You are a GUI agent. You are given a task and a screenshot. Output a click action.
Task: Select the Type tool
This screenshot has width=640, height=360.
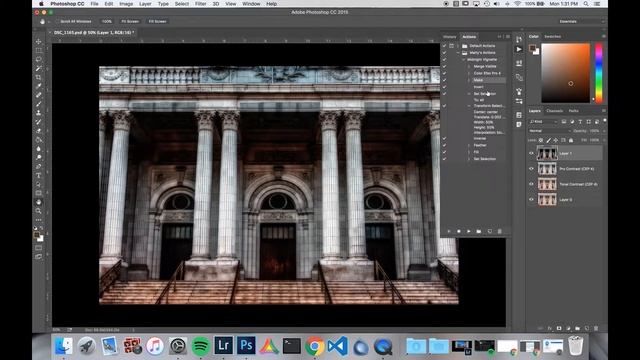click(39, 176)
